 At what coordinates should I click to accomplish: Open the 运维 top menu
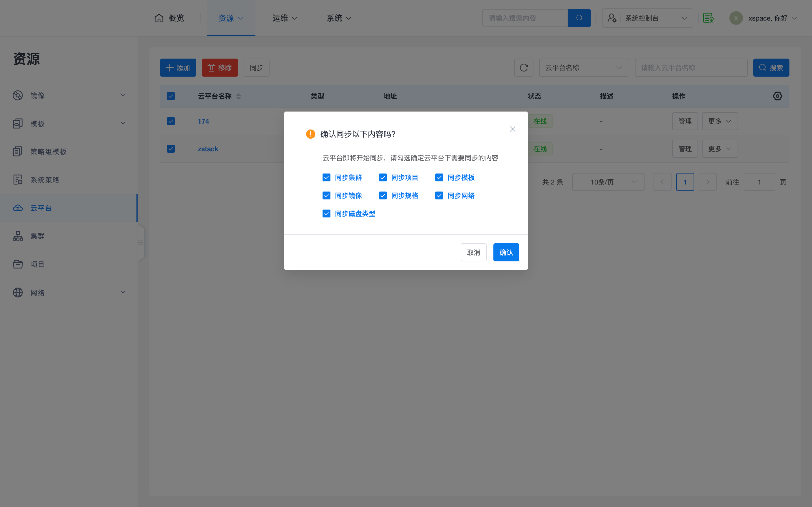coord(284,18)
